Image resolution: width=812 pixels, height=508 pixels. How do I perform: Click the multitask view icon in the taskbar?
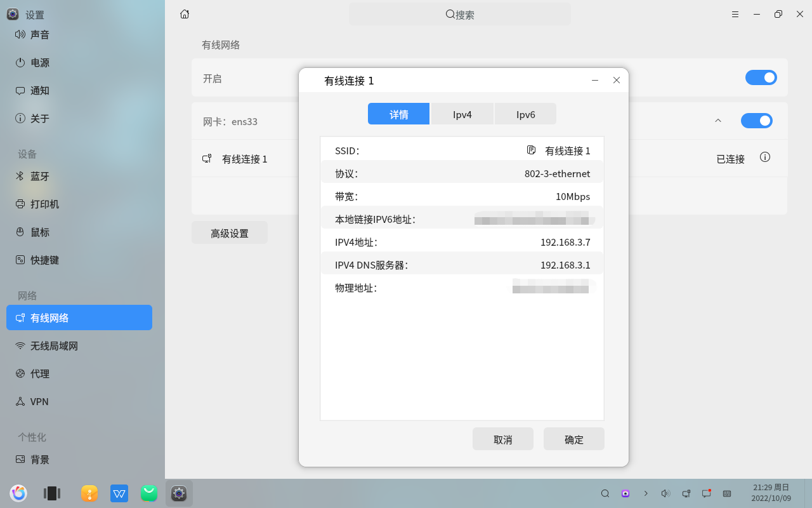[x=51, y=493]
